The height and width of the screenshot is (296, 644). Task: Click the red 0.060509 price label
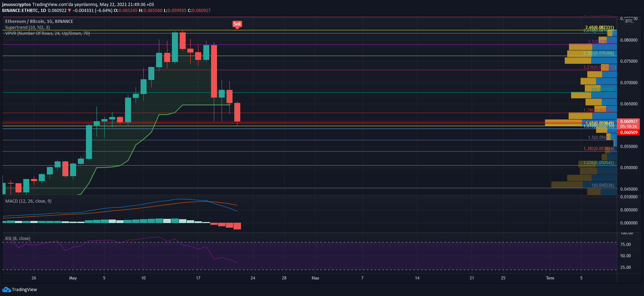point(629,132)
